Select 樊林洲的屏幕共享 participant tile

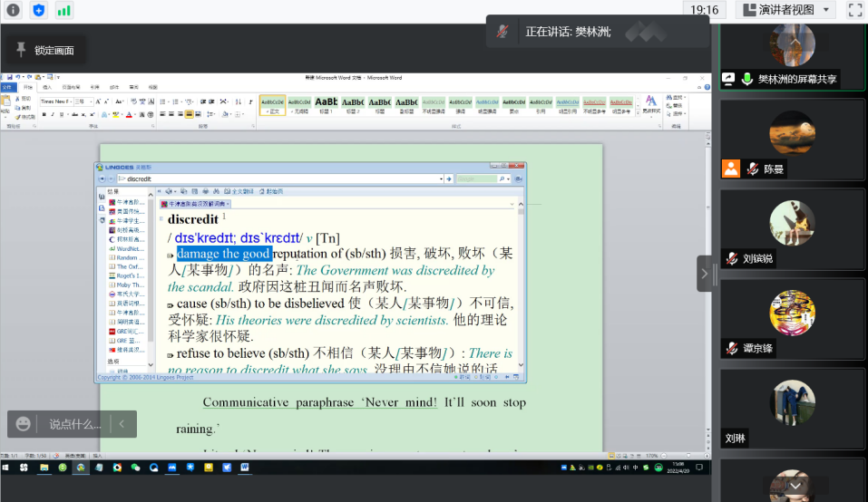(x=792, y=56)
